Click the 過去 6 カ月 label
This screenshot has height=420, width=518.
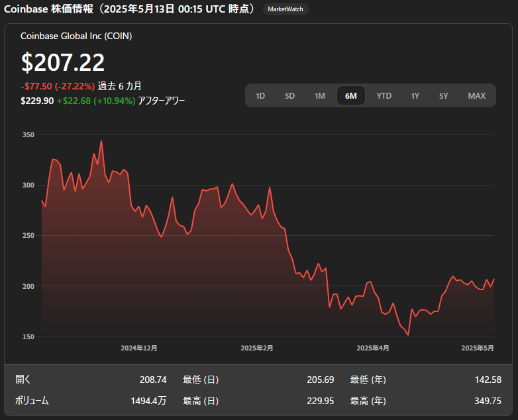pyautogui.click(x=120, y=86)
